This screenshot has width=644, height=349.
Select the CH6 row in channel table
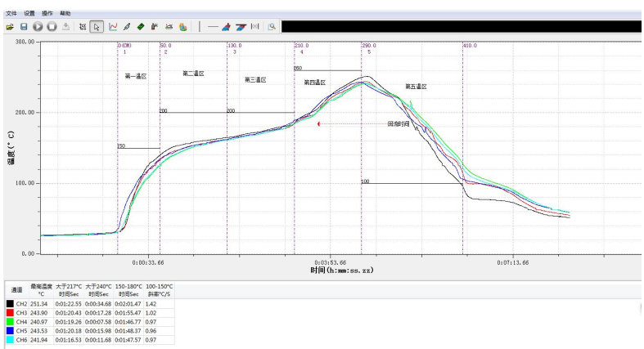click(22, 339)
